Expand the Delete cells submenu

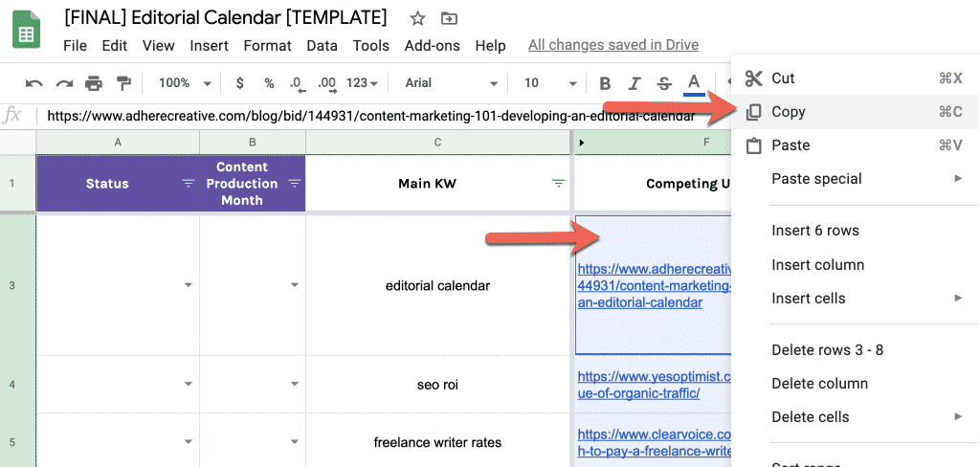855,417
